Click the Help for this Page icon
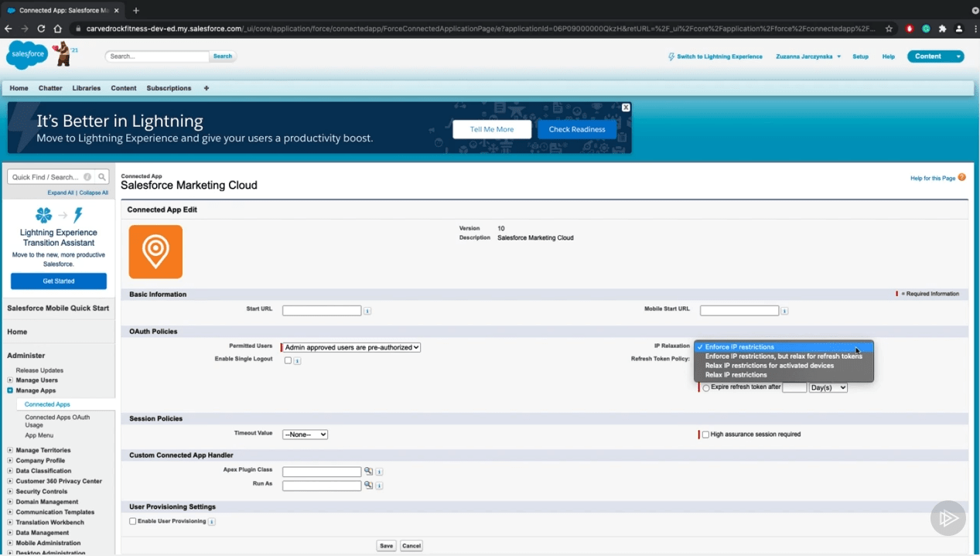The image size is (980, 556). pos(962,178)
